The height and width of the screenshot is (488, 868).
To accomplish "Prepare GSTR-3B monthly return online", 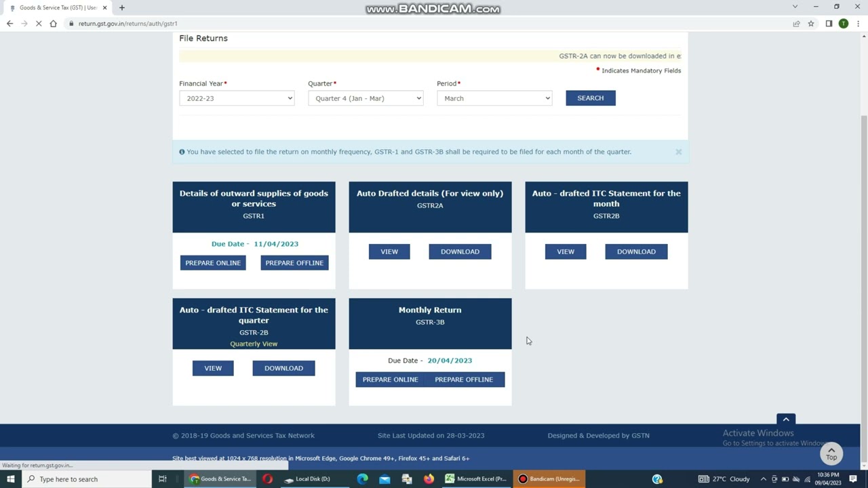I will pos(390,380).
